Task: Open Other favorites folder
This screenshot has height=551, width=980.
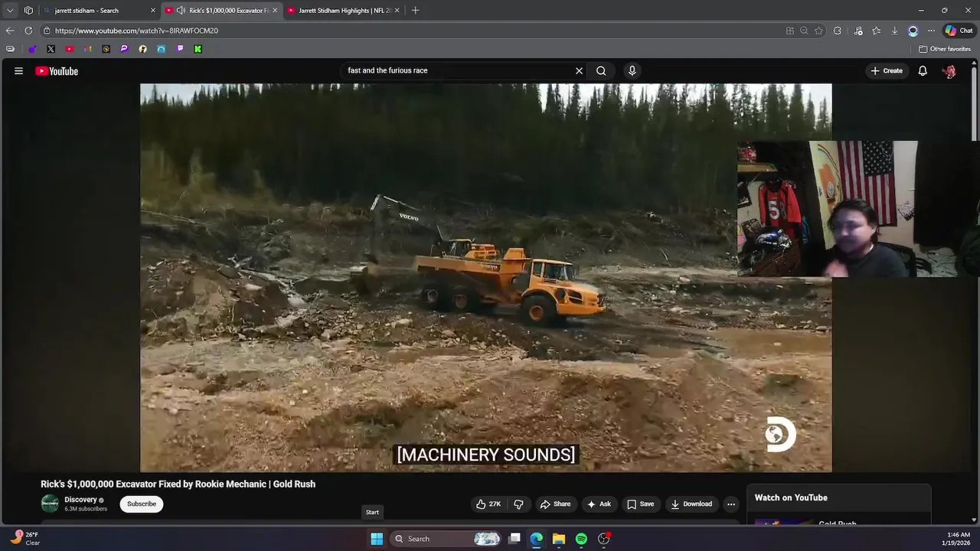Action: (x=945, y=49)
